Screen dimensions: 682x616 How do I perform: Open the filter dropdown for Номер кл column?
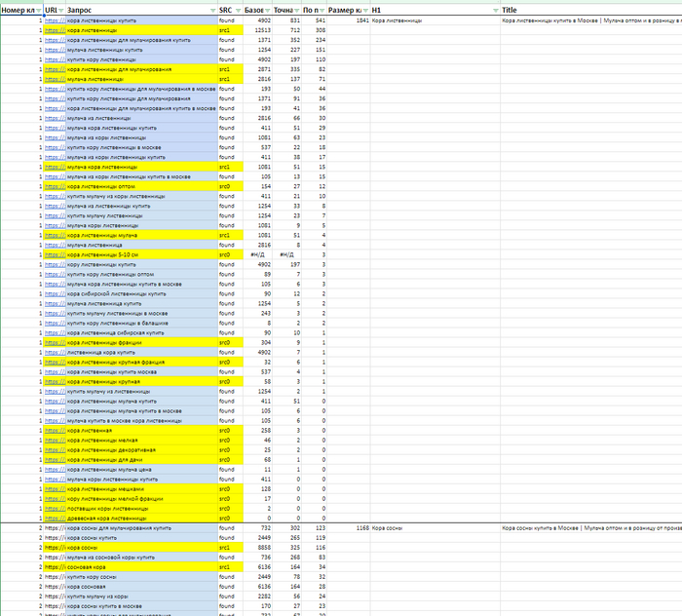coord(38,10)
